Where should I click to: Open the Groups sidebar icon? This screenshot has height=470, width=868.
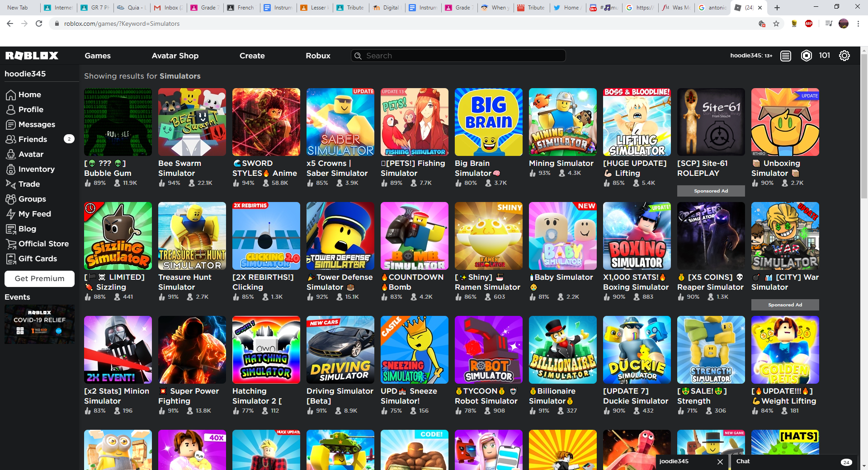point(11,199)
